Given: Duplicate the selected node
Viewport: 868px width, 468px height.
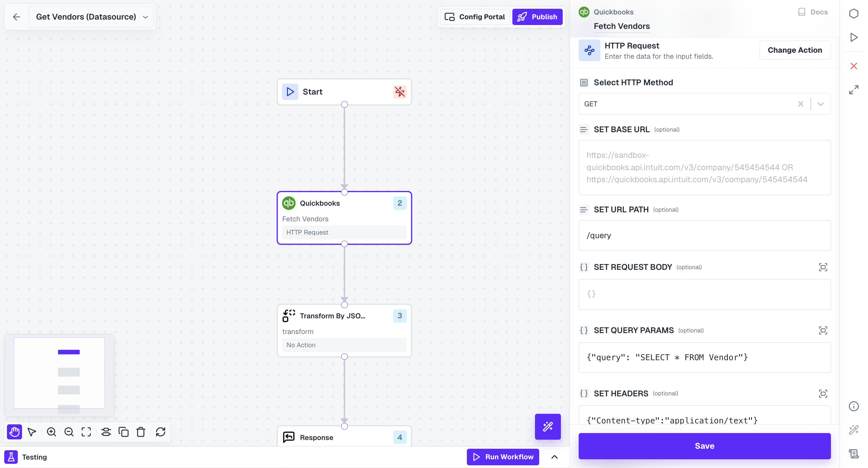Looking at the screenshot, I should 123,432.
